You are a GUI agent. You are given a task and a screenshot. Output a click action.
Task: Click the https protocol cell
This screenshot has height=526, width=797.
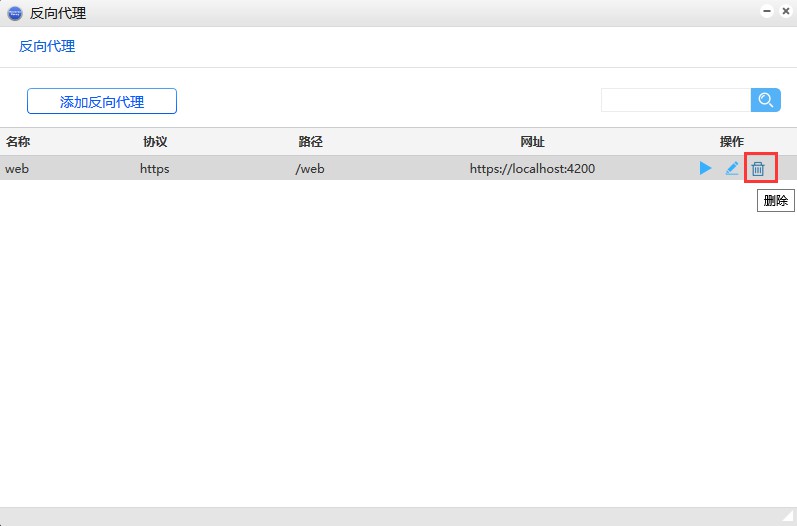point(155,168)
